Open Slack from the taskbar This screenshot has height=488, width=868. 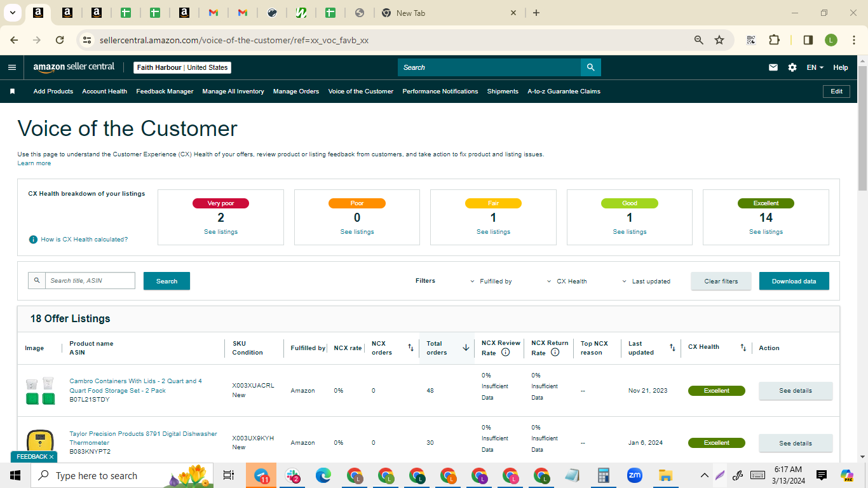click(292, 475)
